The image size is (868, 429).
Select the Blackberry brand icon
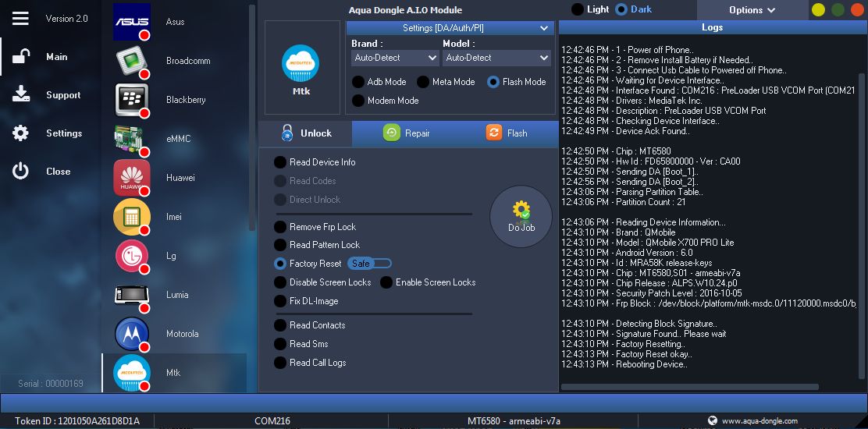(132, 100)
